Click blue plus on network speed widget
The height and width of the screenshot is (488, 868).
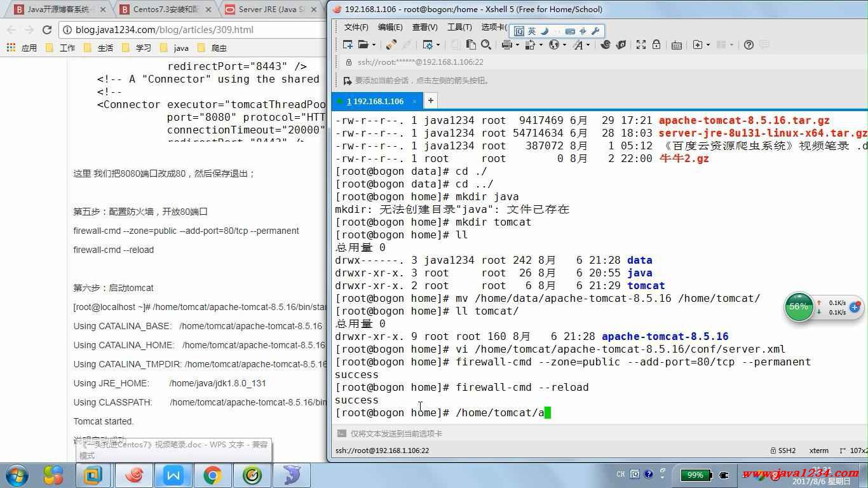click(855, 308)
